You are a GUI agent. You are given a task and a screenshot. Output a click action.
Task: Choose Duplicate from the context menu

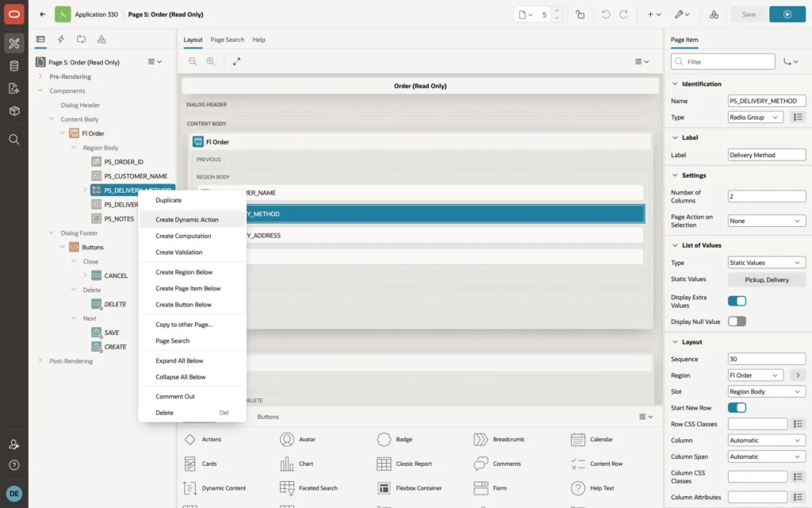coord(192,200)
